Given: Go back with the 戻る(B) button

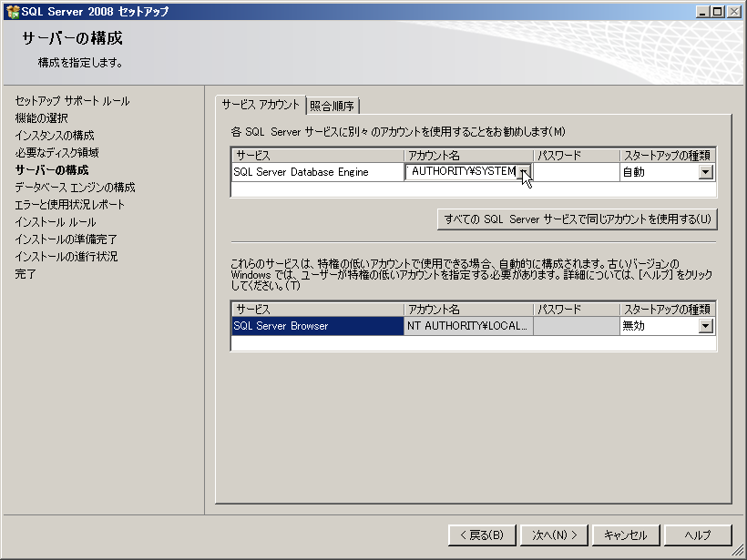Looking at the screenshot, I should pos(482,535).
